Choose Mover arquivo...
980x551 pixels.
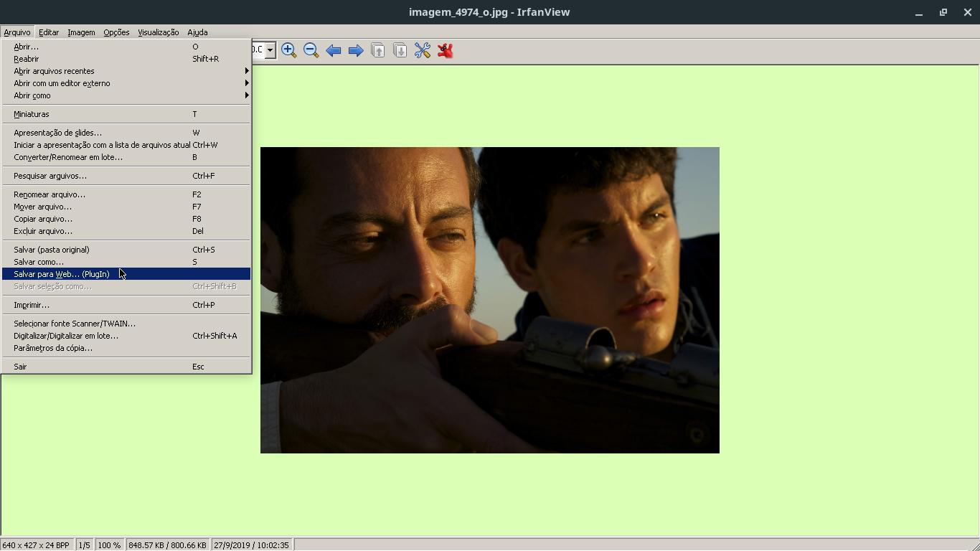126,207
